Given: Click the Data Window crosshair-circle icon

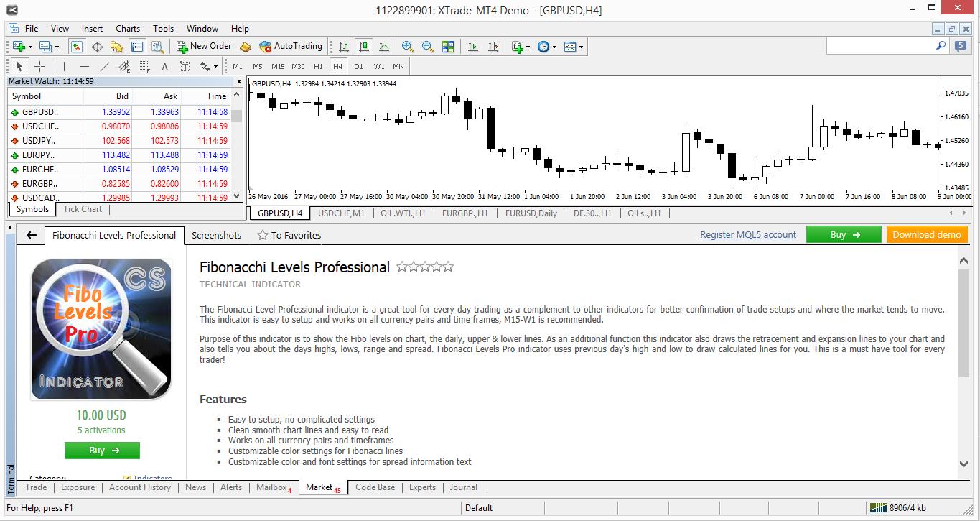Looking at the screenshot, I should coord(97,47).
